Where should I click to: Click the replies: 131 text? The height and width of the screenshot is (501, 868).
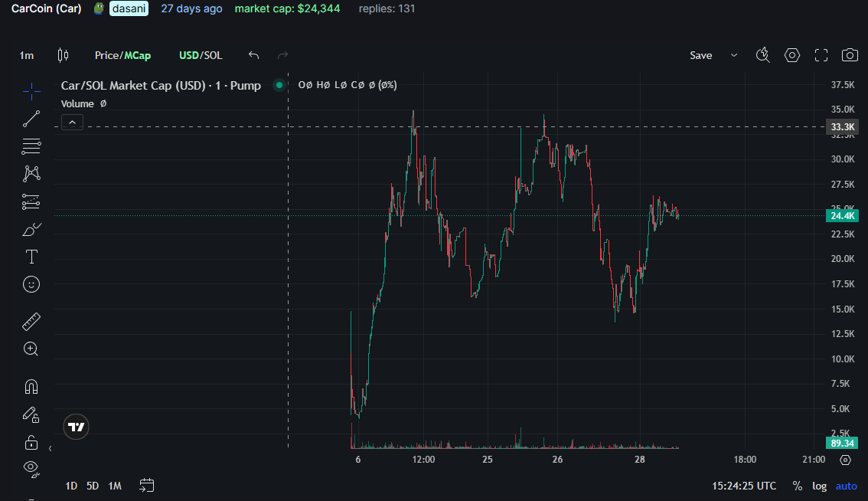(387, 9)
